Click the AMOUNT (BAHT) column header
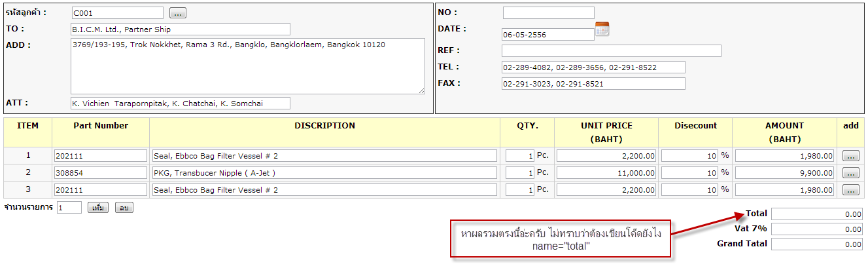Screen dimensions: 868x268 pyautogui.click(x=785, y=132)
